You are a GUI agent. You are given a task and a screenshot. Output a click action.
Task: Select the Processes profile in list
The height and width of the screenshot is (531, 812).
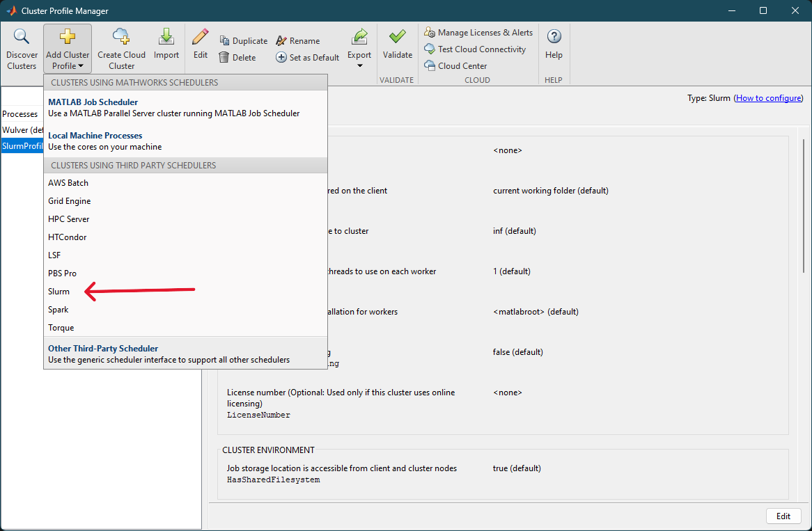tap(22, 114)
